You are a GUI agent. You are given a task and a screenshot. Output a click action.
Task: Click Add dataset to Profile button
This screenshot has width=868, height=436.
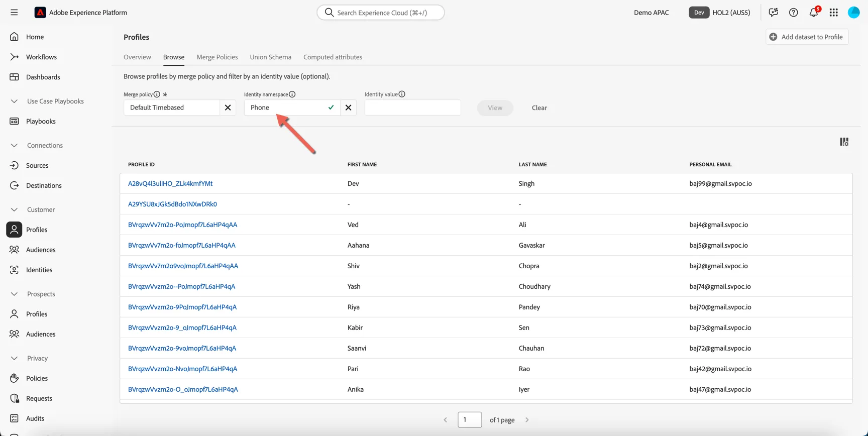(807, 37)
